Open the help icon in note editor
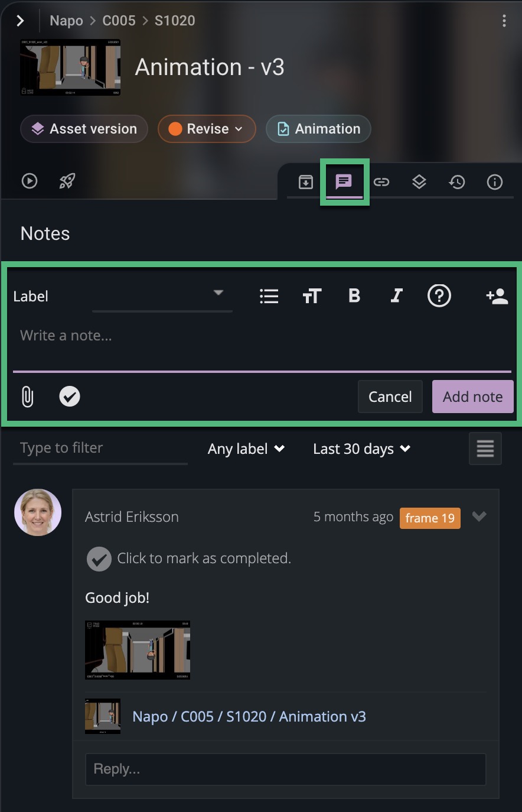The image size is (522, 812). coord(439,295)
